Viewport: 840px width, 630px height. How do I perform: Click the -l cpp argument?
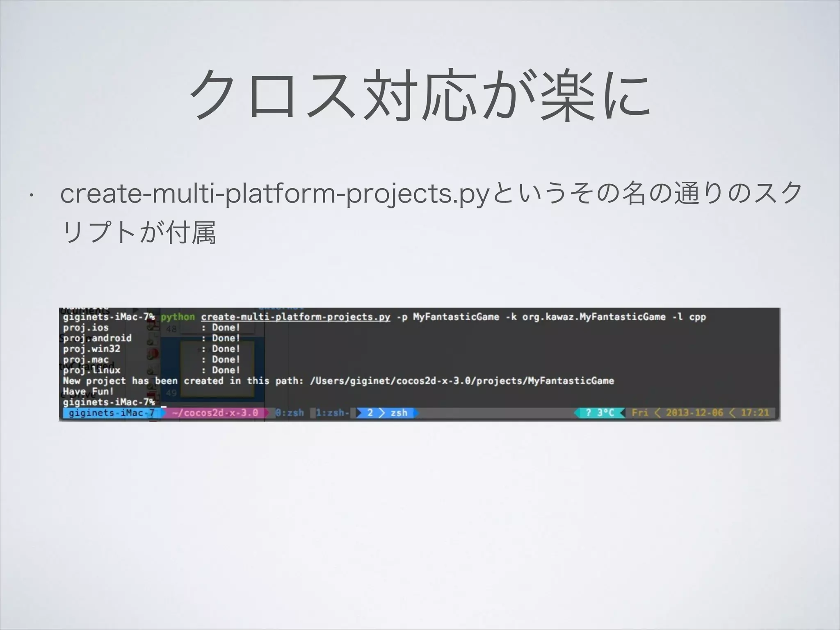(x=689, y=317)
